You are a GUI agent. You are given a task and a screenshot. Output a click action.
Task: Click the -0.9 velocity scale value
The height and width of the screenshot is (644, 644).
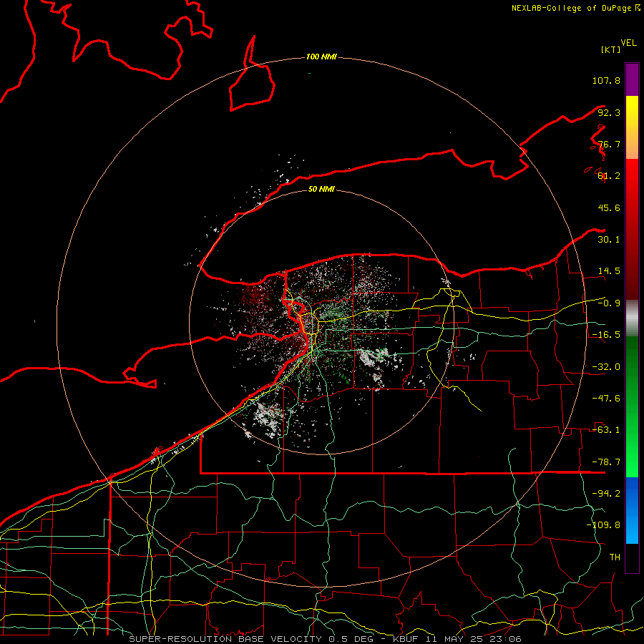[x=609, y=303]
